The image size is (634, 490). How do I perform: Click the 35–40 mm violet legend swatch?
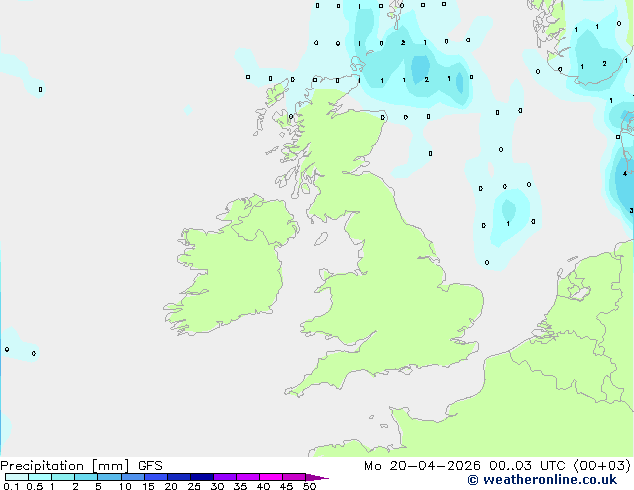point(247,477)
